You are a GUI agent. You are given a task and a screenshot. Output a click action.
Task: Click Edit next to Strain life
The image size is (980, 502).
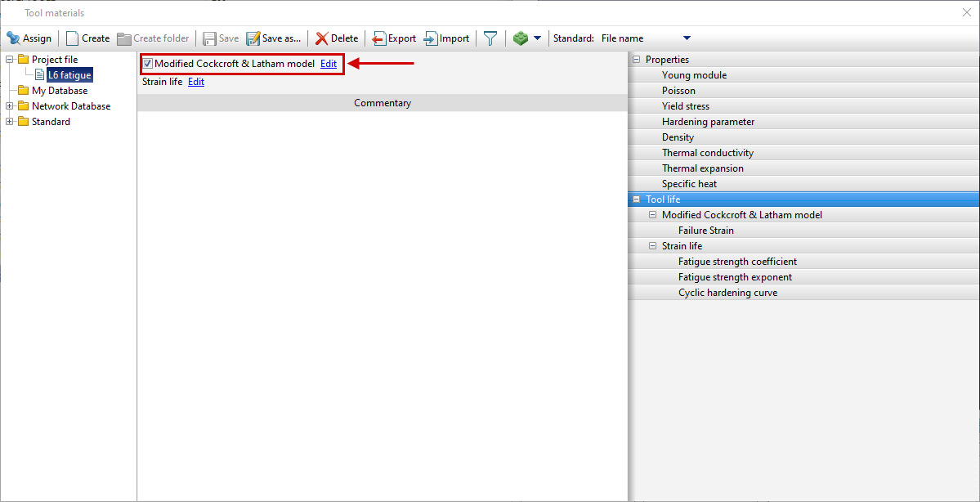[x=195, y=81]
